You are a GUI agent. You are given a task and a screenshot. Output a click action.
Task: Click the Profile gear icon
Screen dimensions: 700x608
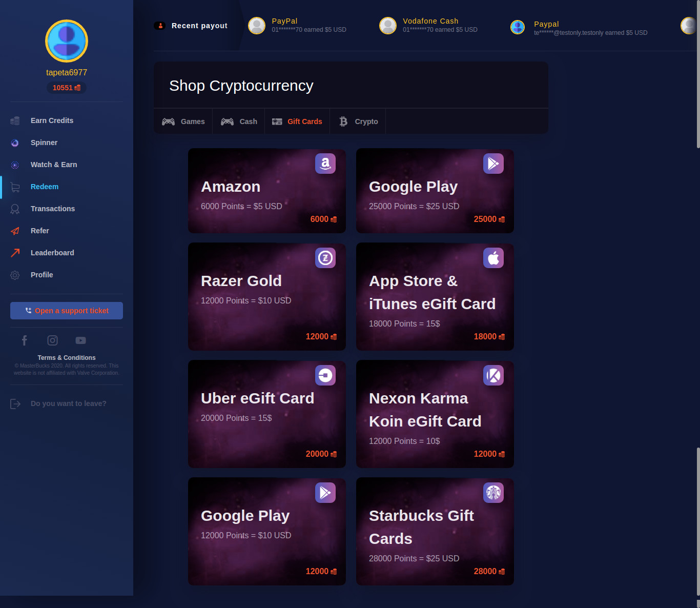click(15, 275)
